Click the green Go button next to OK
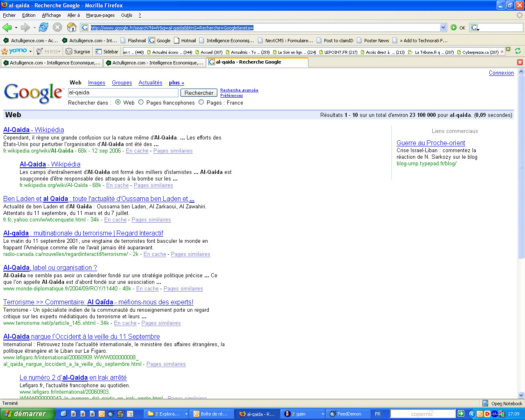525x420 pixels. [x=454, y=27]
